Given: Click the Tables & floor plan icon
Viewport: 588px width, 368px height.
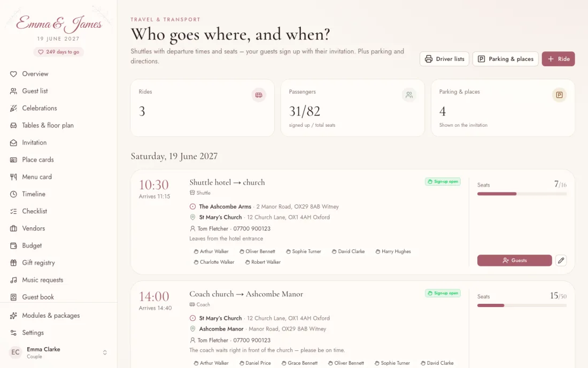Looking at the screenshot, I should pyautogui.click(x=13, y=126).
